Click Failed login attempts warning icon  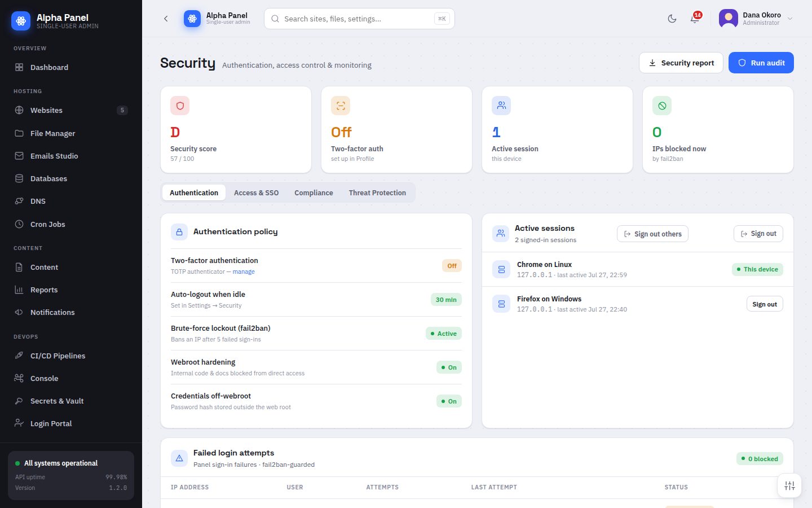[x=179, y=458]
